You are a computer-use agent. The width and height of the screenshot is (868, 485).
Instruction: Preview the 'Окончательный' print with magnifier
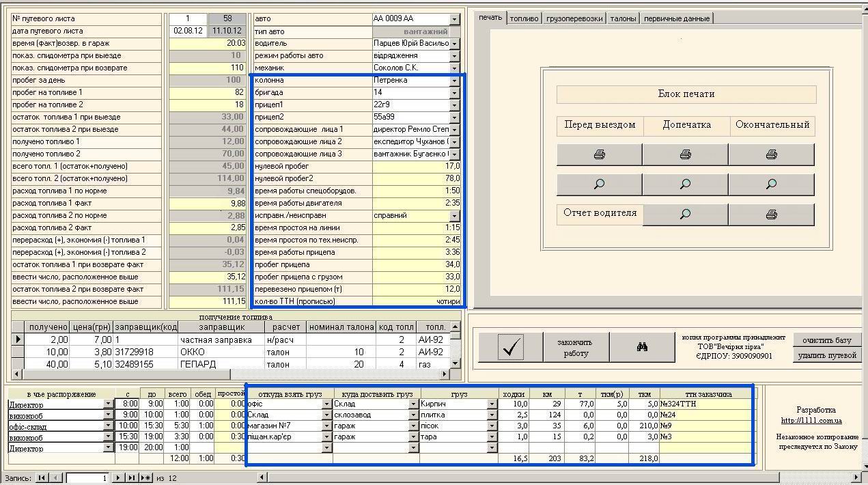pos(771,184)
